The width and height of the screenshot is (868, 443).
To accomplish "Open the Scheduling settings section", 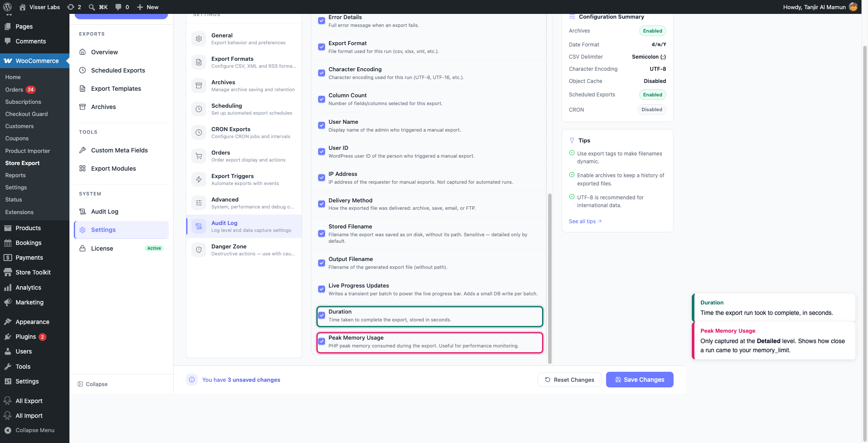I will (244, 109).
